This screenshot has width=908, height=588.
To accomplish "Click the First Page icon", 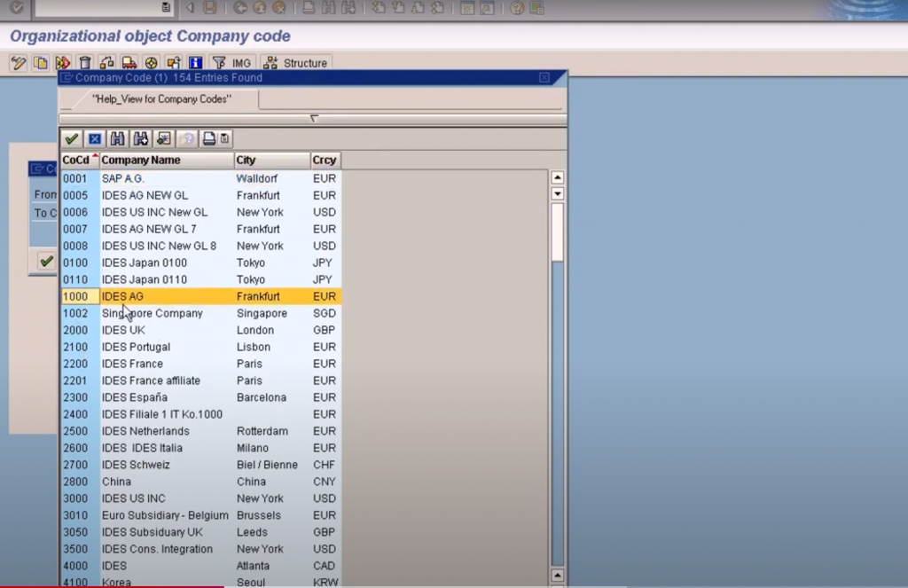I will [x=378, y=7].
